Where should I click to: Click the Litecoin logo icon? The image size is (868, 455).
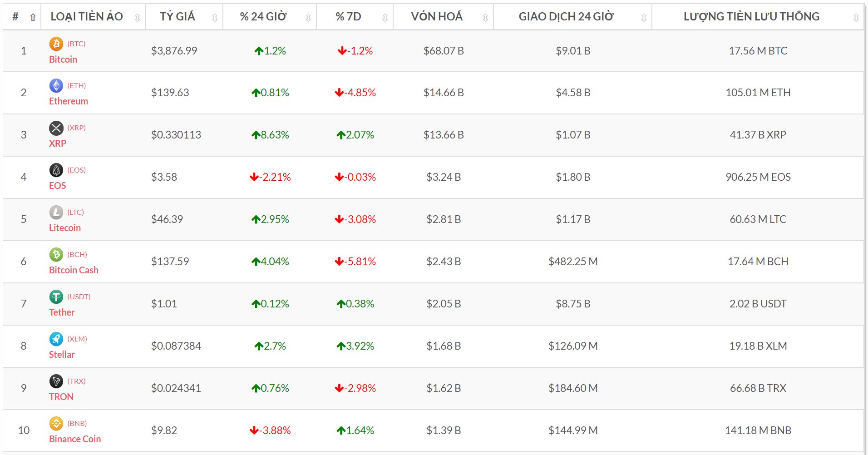click(x=56, y=213)
